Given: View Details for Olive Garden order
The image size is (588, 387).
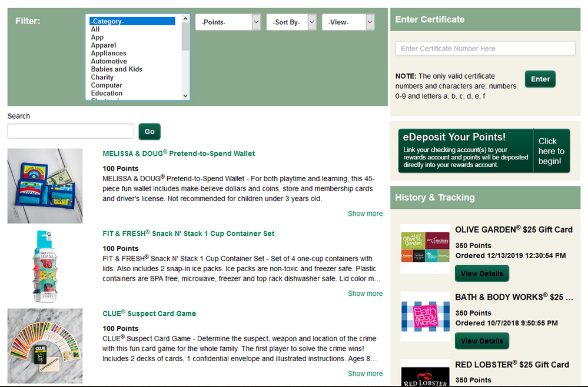Looking at the screenshot, I should [x=482, y=273].
